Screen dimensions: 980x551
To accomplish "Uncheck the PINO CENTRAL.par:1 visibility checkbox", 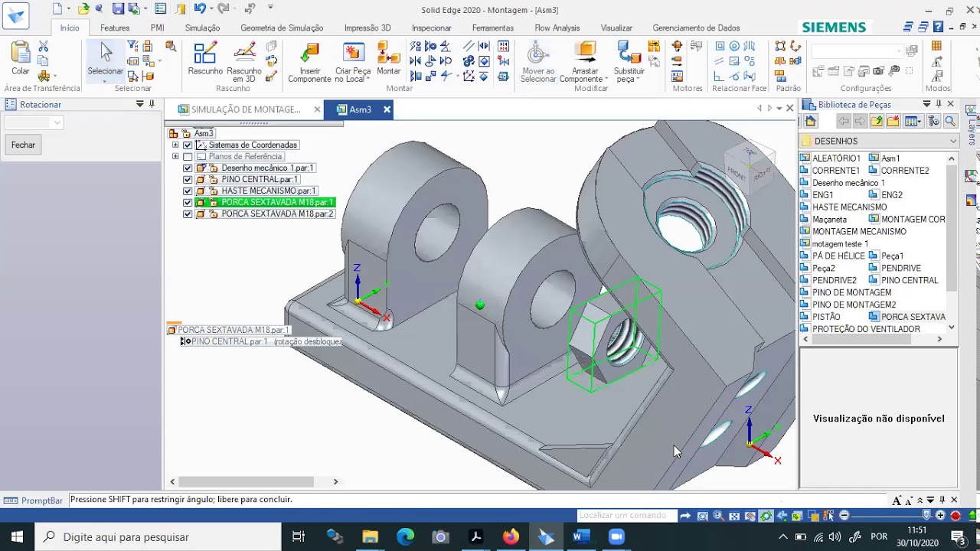I will [x=188, y=179].
